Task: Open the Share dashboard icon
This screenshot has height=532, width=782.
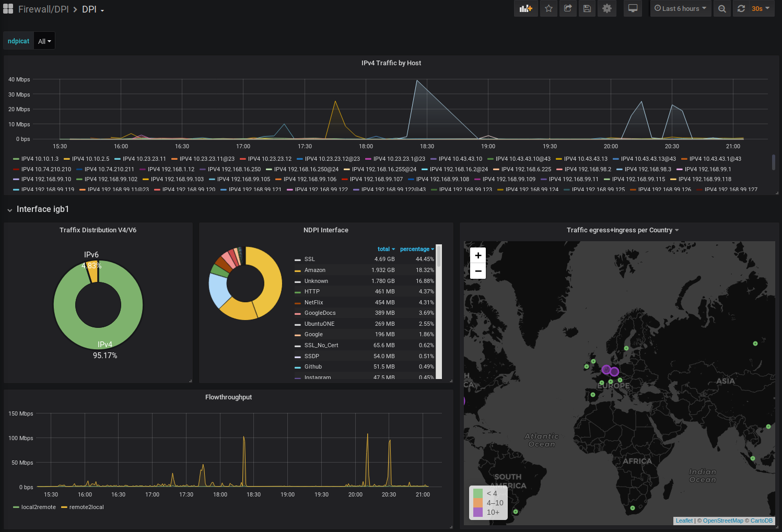Action: click(568, 8)
